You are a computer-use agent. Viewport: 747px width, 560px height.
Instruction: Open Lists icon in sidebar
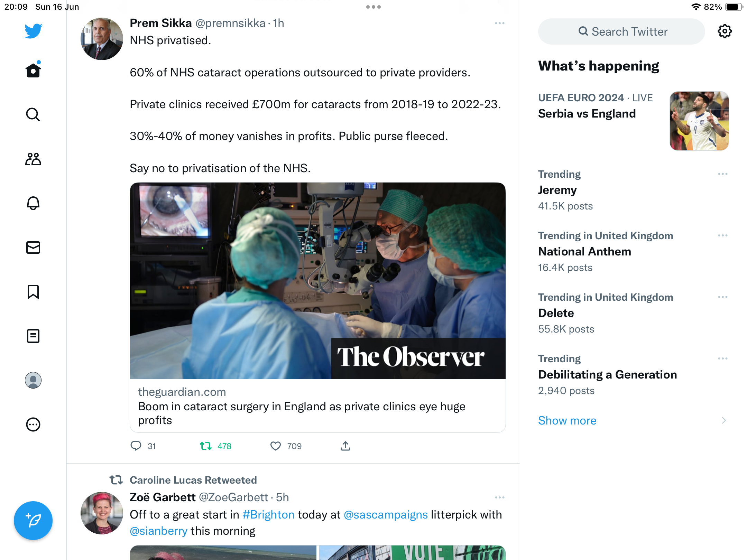(x=33, y=336)
